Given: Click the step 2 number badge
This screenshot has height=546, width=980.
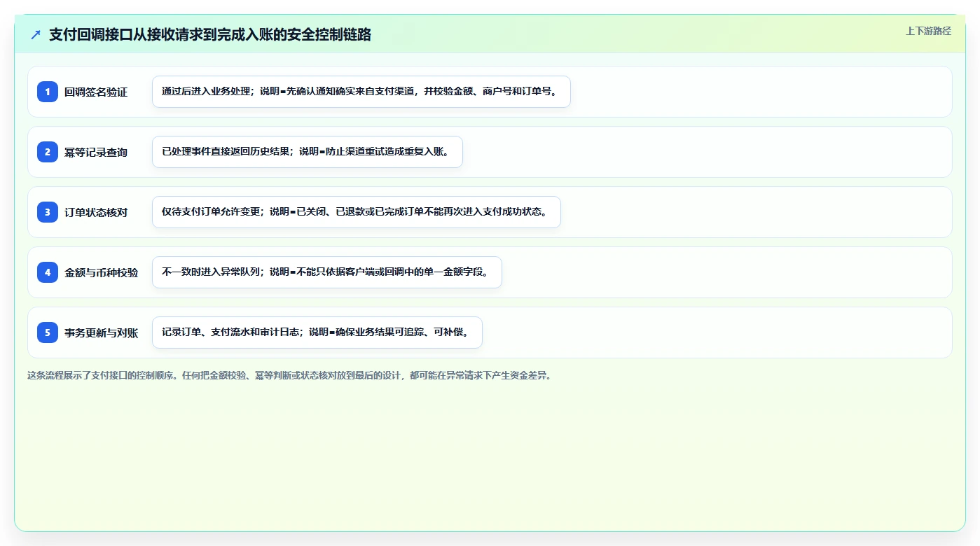Looking at the screenshot, I should click(48, 152).
